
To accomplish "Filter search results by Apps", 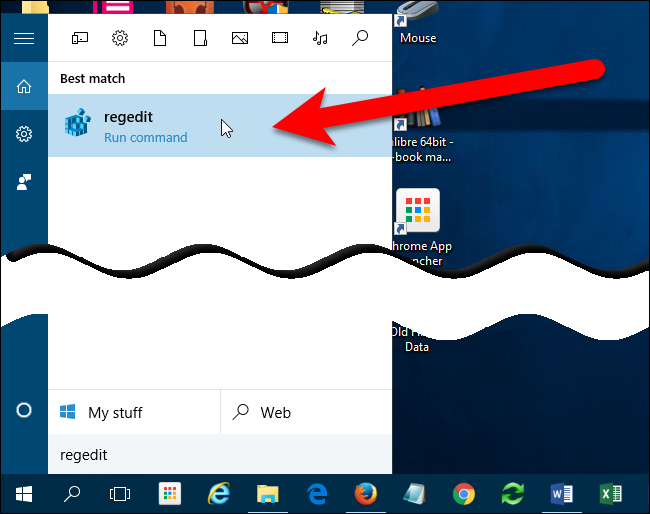I will [80, 38].
